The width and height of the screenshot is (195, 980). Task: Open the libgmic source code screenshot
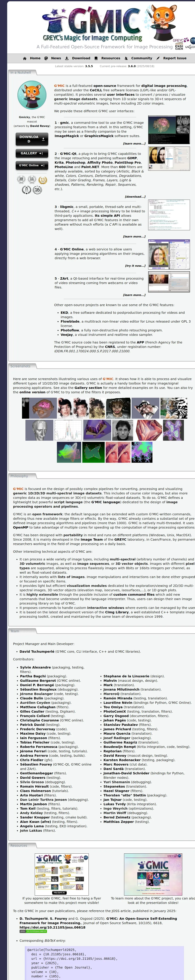click(x=169, y=215)
